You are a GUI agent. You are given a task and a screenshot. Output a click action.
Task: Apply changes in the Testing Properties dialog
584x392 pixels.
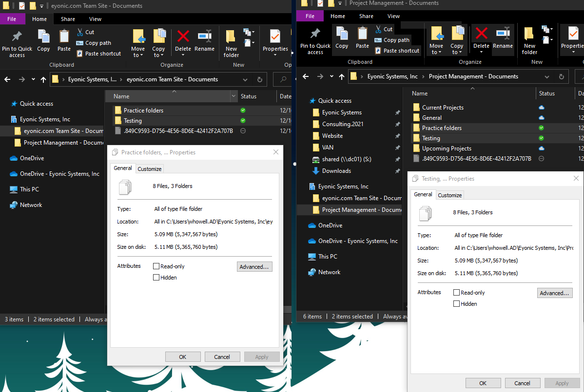tap(562, 383)
